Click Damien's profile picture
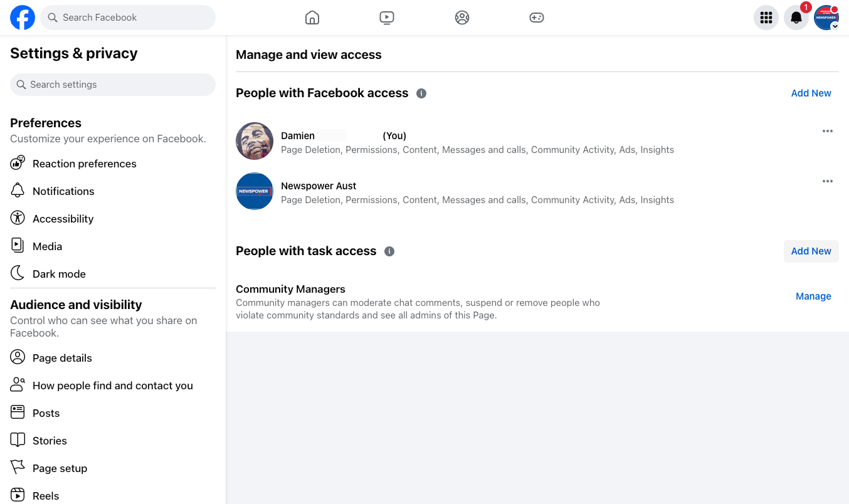This screenshot has height=504, width=849. point(255,141)
